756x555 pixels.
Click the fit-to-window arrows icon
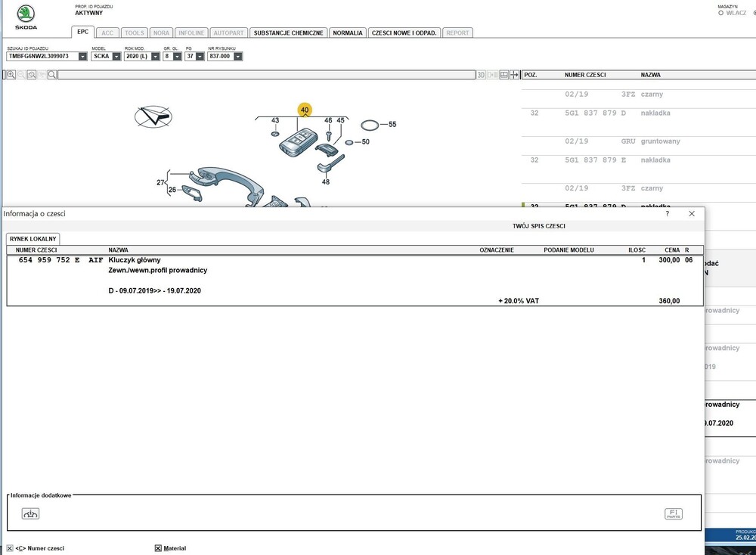515,75
